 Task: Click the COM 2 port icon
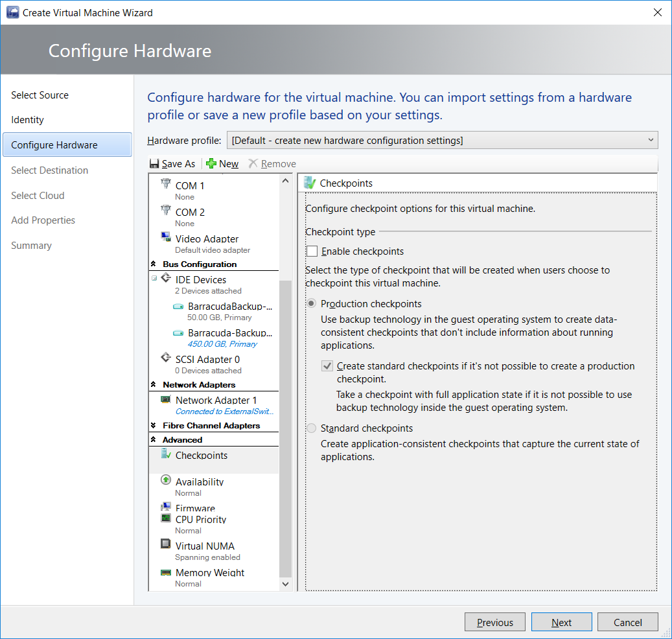pyautogui.click(x=165, y=211)
